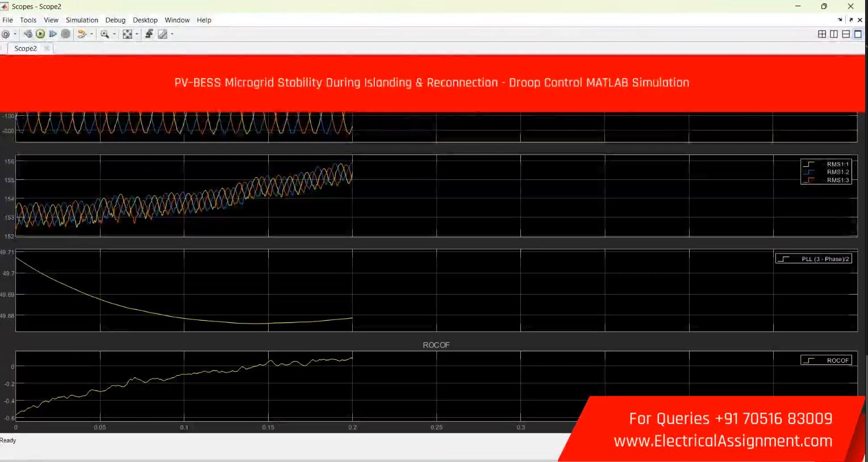Run the simulation with the green play button

point(40,34)
